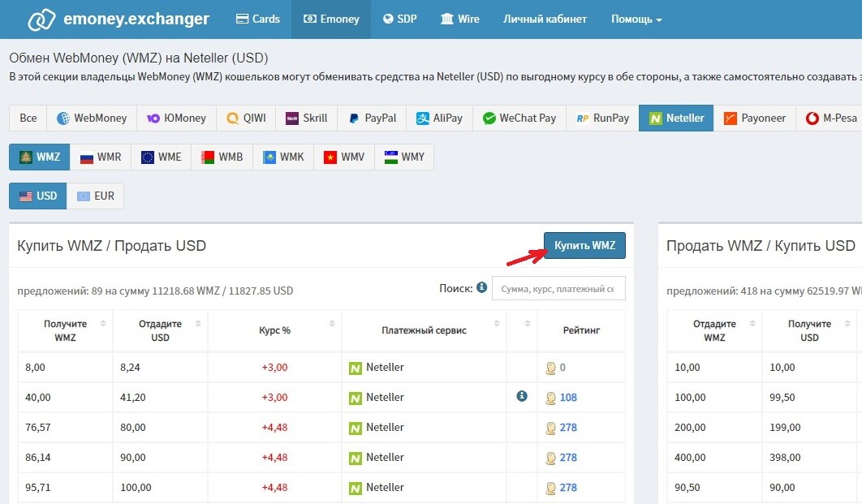Select the Skrill payment tab

tap(306, 118)
